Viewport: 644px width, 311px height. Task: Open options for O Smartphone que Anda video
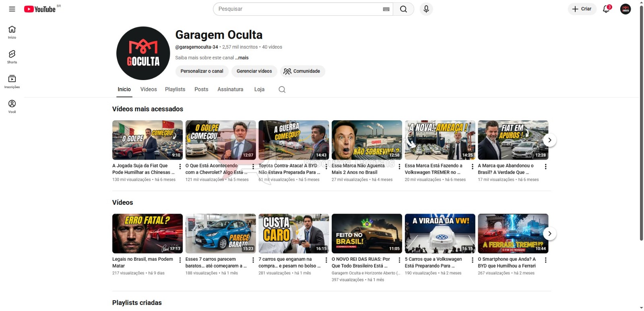(546, 260)
